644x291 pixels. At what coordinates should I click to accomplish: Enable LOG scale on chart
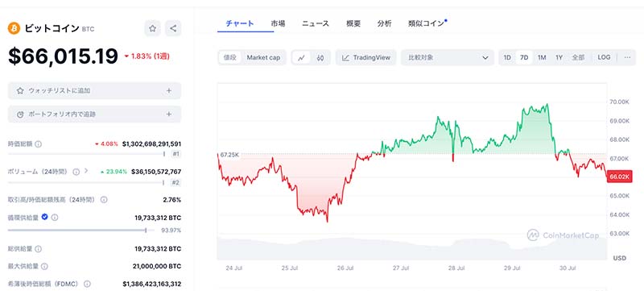(x=604, y=57)
